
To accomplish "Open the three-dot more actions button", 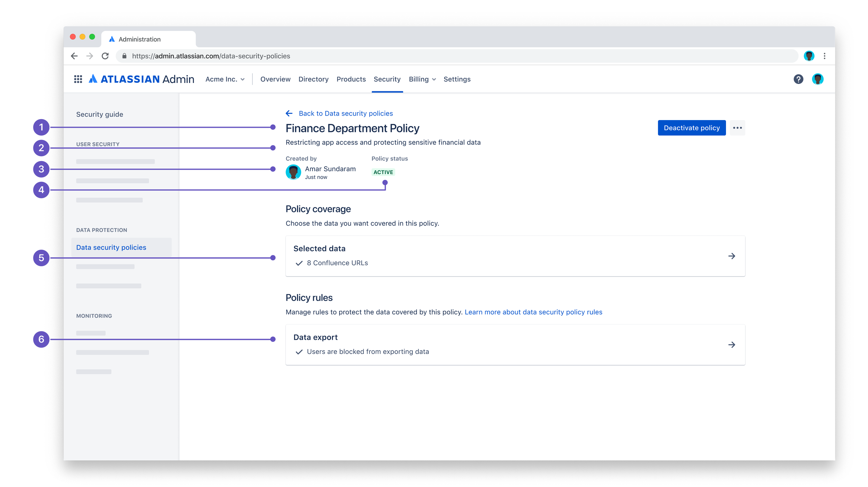I will coord(737,128).
